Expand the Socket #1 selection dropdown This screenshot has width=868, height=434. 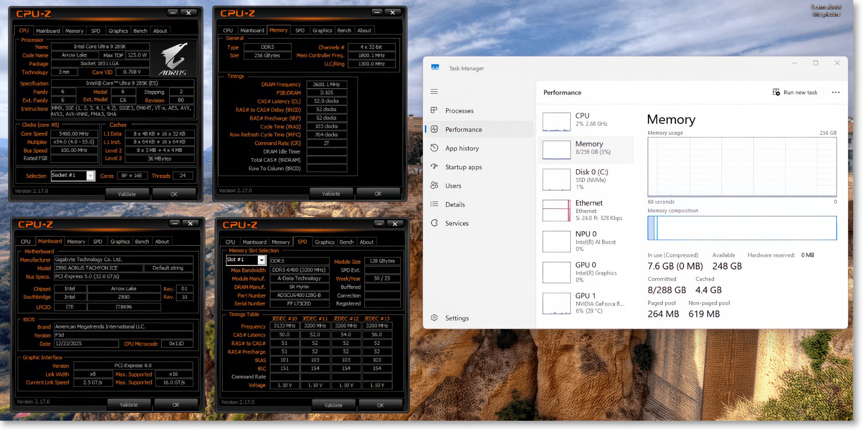(90, 176)
